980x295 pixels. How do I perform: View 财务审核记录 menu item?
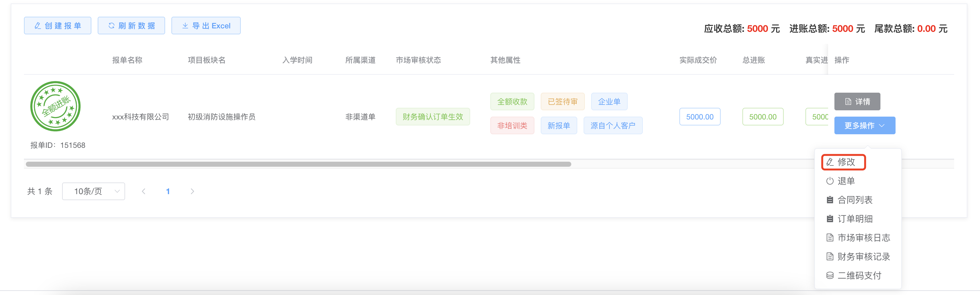(863, 257)
